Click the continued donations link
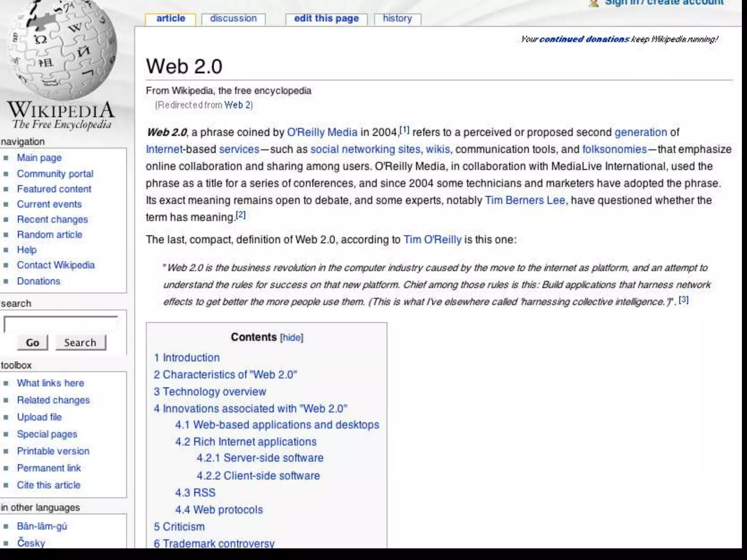Screen dimensions: 747x560 [584, 39]
